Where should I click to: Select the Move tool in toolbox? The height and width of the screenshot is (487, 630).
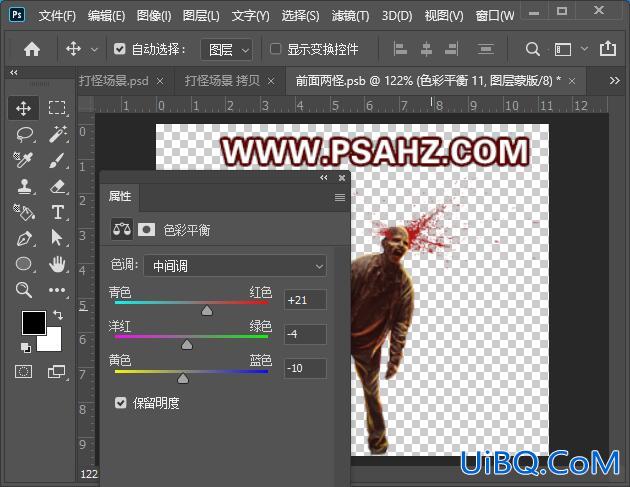pyautogui.click(x=24, y=108)
